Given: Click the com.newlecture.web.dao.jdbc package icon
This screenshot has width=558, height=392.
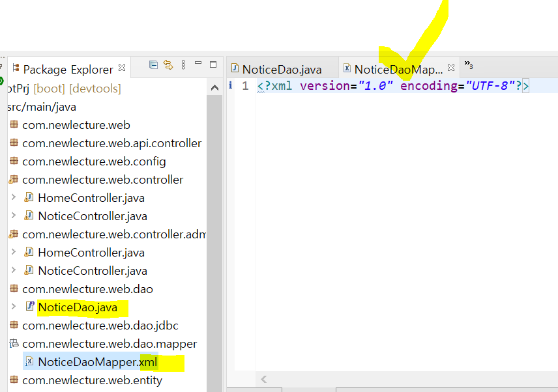Looking at the screenshot, I should coord(14,324).
